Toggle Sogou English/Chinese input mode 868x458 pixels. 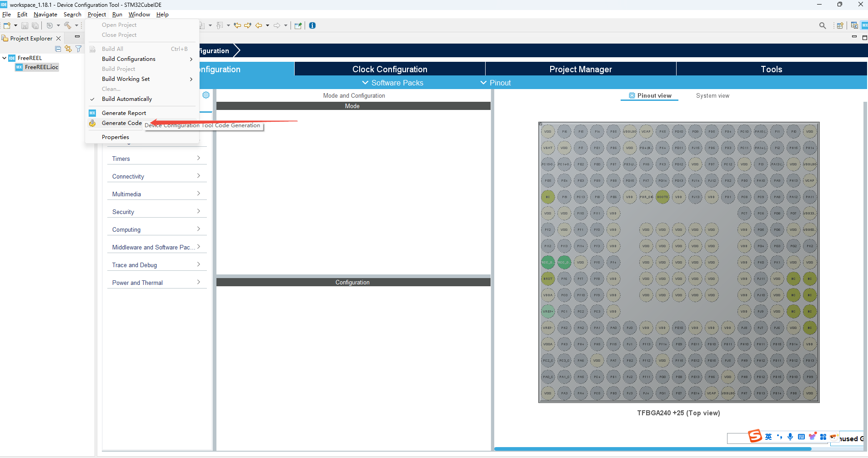(x=768, y=437)
